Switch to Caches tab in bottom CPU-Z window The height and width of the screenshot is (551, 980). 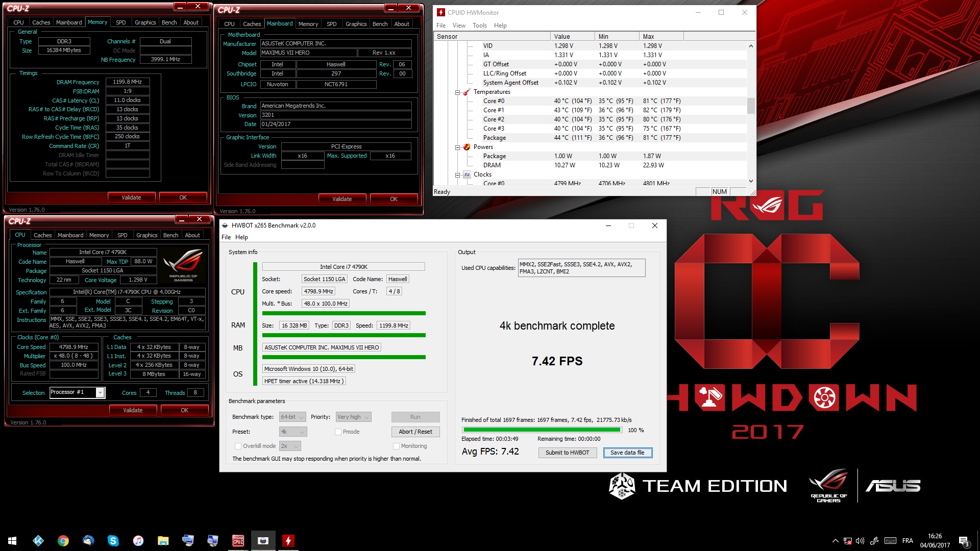tap(42, 235)
